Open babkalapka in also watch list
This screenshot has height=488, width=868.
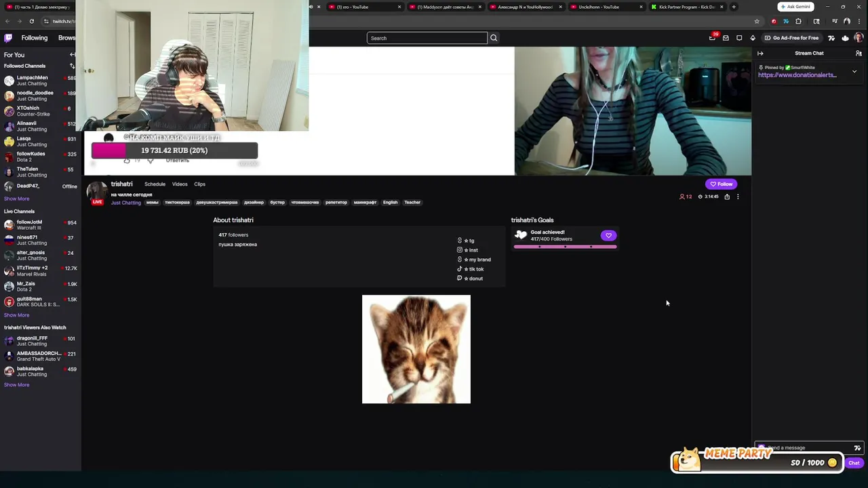click(x=40, y=371)
